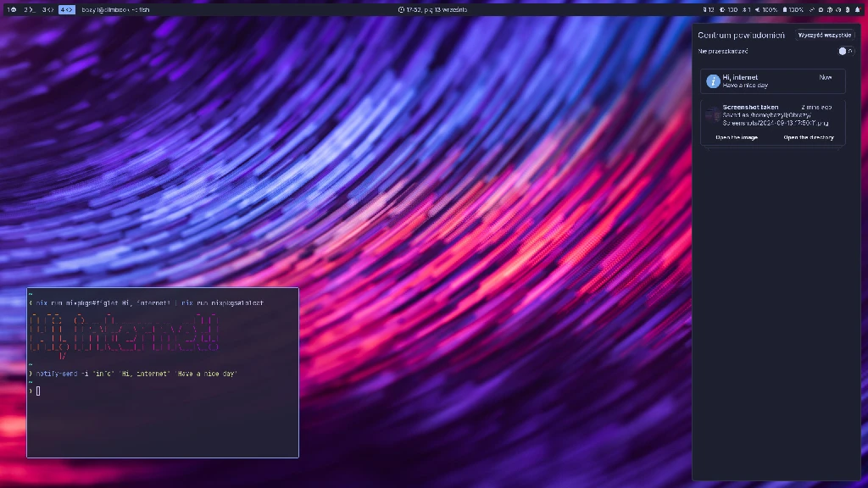Switch to workspace 1 in top bar
The image size is (868, 488).
(12, 9)
